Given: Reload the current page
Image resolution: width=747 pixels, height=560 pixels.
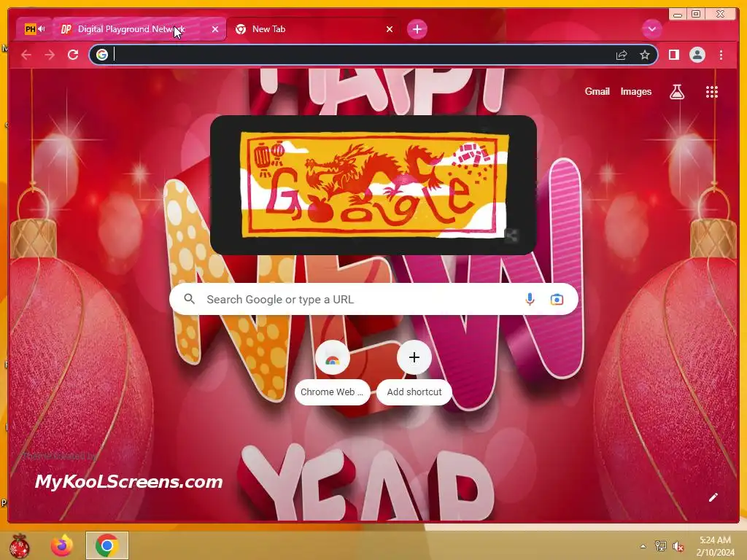Looking at the screenshot, I should pos(73,55).
